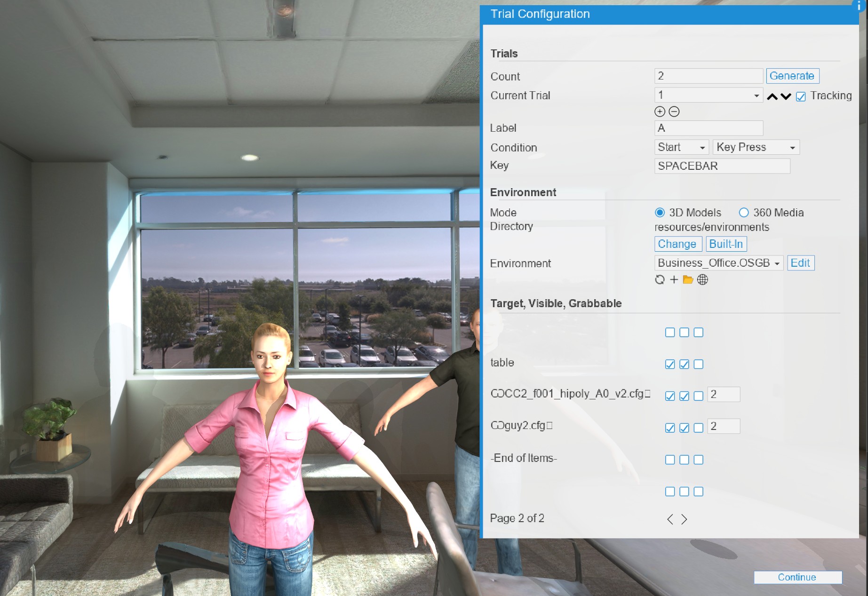Open the environment folder icon
868x596 pixels.
pyautogui.click(x=687, y=279)
